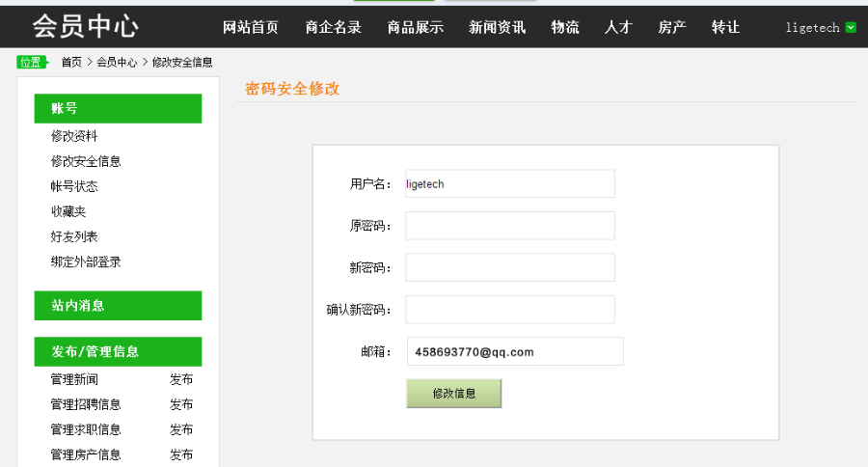Click the 修改信息 submit button
The image size is (868, 467).
click(454, 394)
